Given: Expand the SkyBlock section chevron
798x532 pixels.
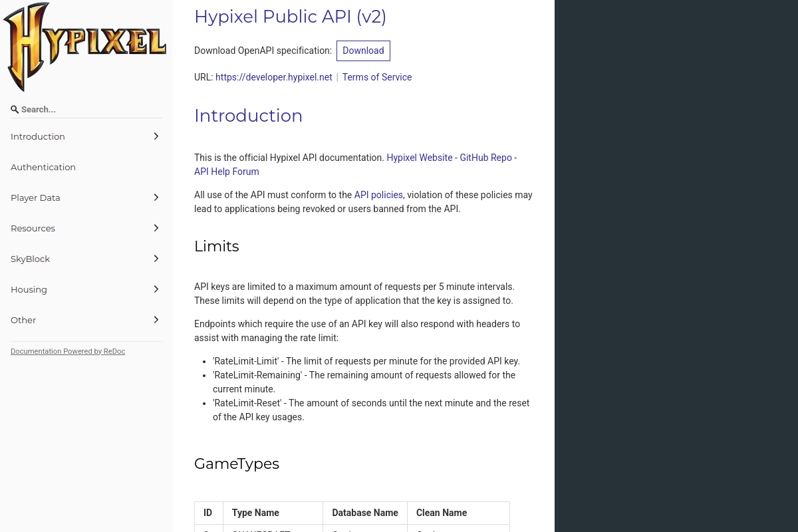Looking at the screenshot, I should pos(156,259).
